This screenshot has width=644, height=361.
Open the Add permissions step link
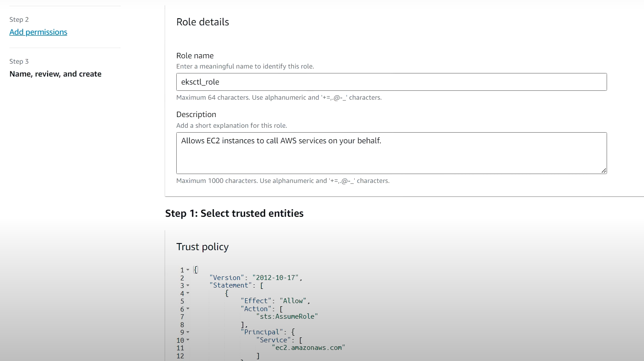[x=38, y=32]
